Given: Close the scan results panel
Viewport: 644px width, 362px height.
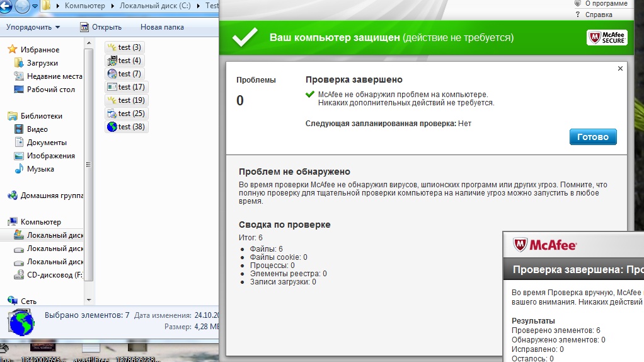Looking at the screenshot, I should tap(620, 69).
